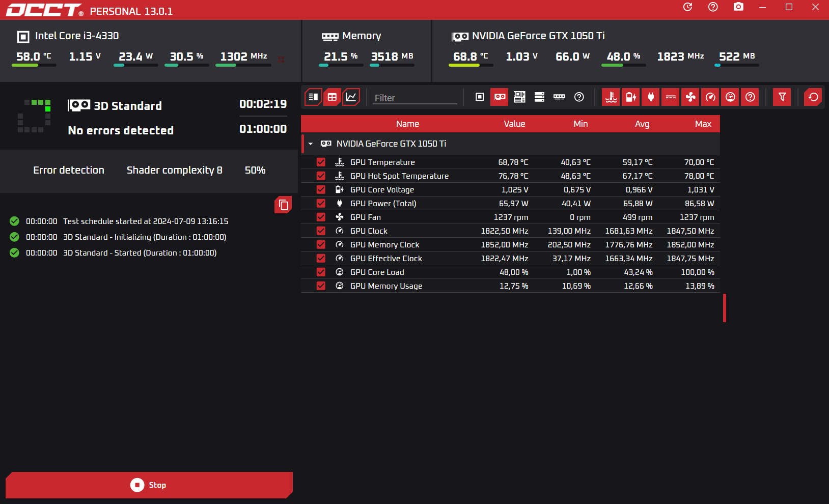Click the '3D Standard - Started' log entry
The width and height of the screenshot is (829, 504).
pyautogui.click(x=140, y=253)
